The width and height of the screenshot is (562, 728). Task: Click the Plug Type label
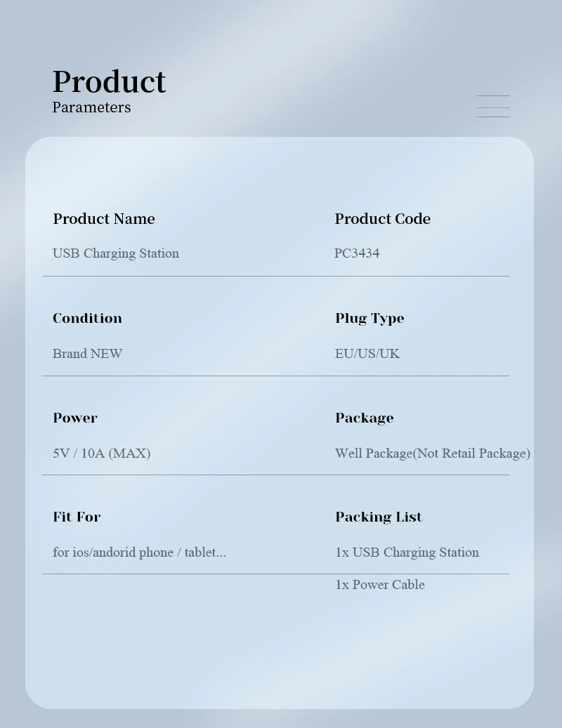pos(370,318)
